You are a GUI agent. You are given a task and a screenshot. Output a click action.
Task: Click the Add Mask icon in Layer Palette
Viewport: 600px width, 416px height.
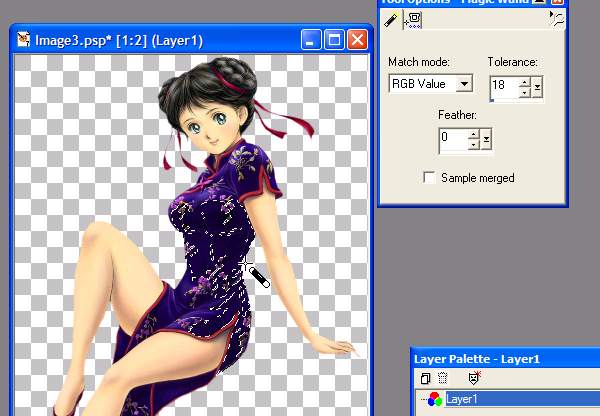click(474, 378)
